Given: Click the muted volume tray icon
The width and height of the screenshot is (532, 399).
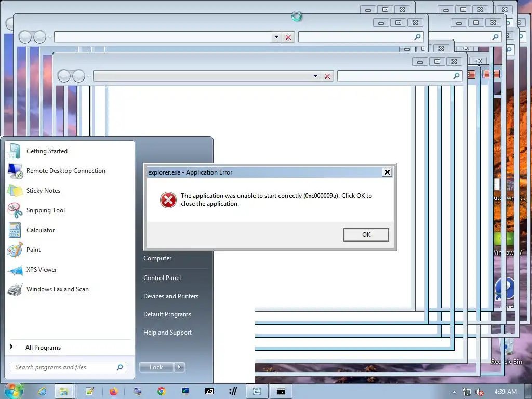Looking at the screenshot, I should coord(480,392).
